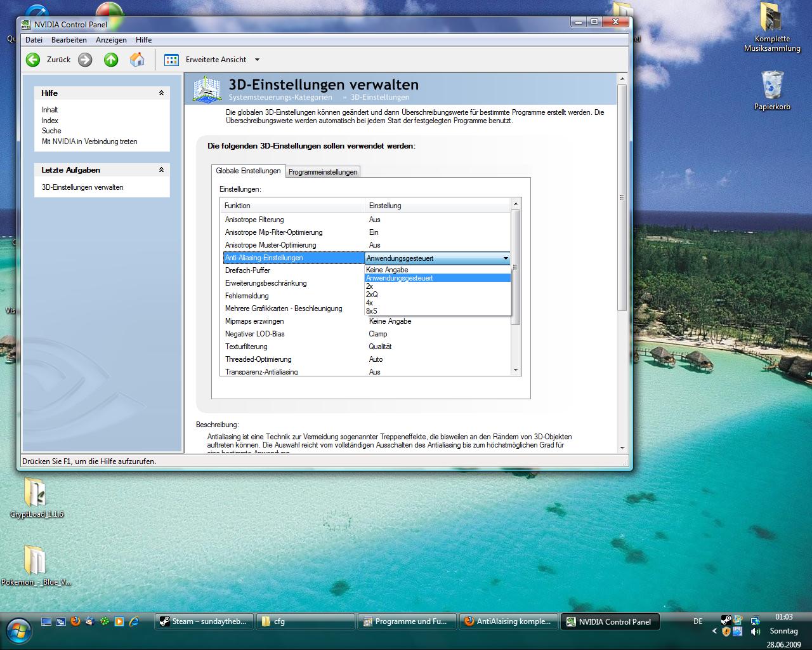
Task: Select Mehrere Grafikkarten - Beschleunigung row
Action: coord(292,308)
